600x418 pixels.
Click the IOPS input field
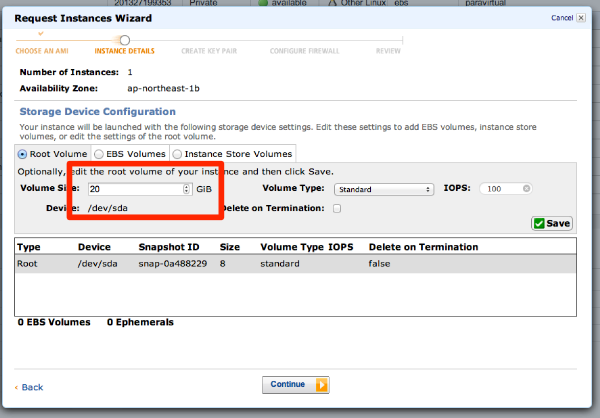tap(505, 189)
